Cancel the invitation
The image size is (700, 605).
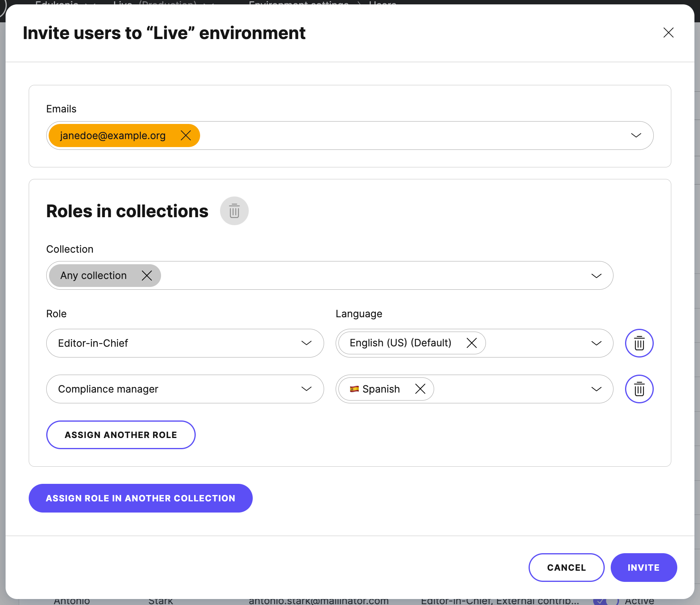click(566, 568)
